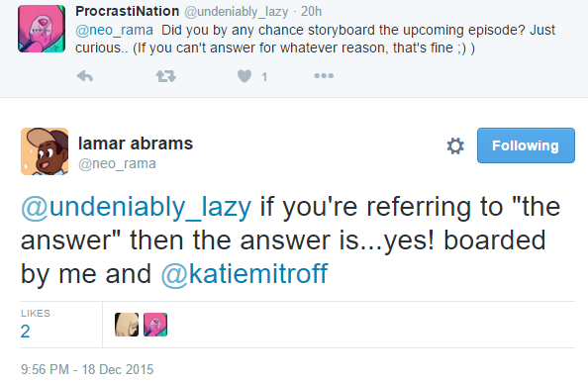Image resolution: width=588 pixels, height=383 pixels.
Task: Click the 9:56 PM - 18 Dec 2015 timestamp
Action: 87,369
